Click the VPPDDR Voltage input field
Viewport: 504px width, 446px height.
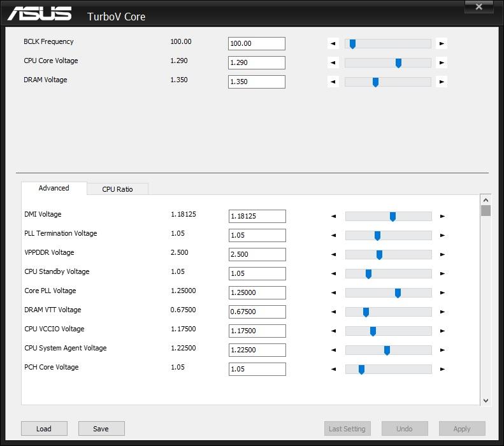pos(257,254)
